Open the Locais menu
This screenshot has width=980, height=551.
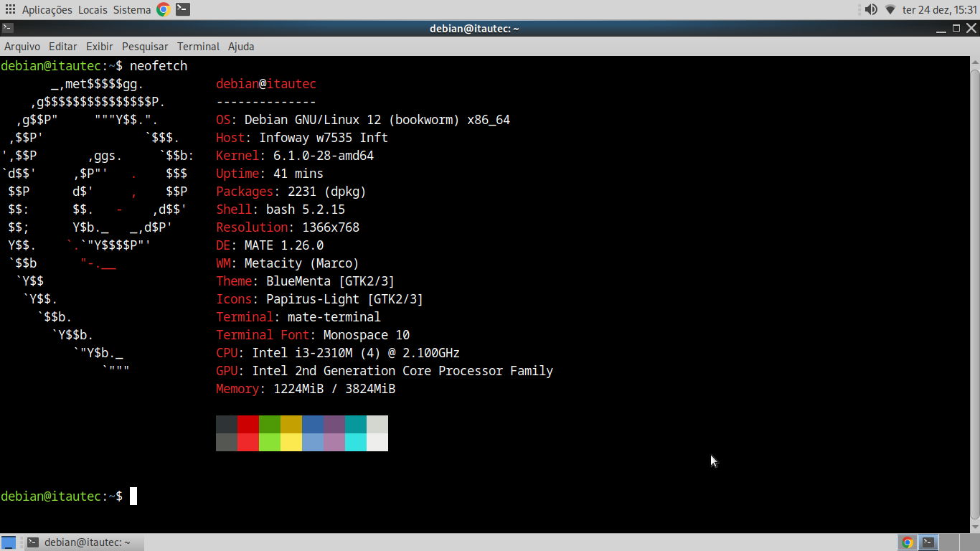point(93,10)
